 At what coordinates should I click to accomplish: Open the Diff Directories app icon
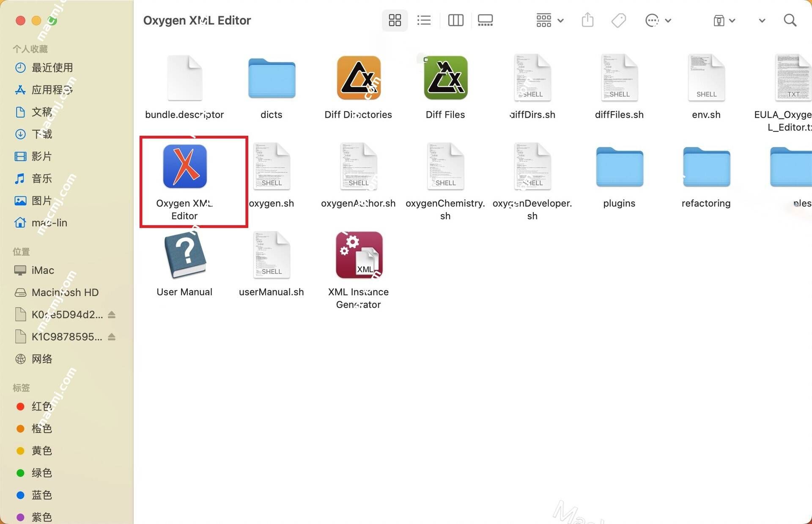(359, 78)
